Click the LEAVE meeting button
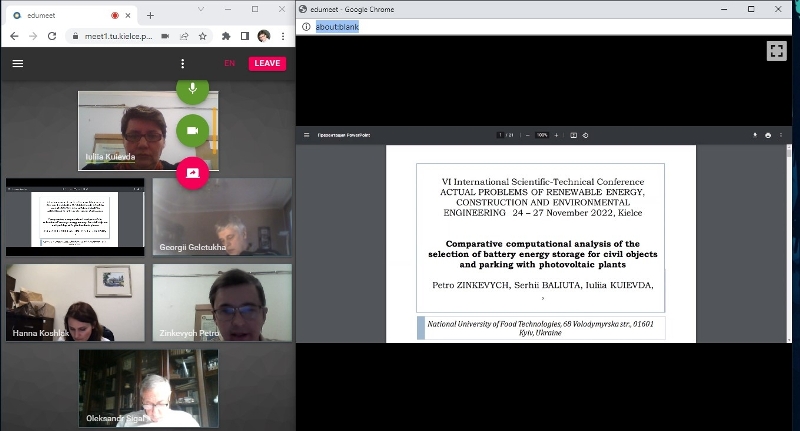800x431 pixels. tap(267, 63)
